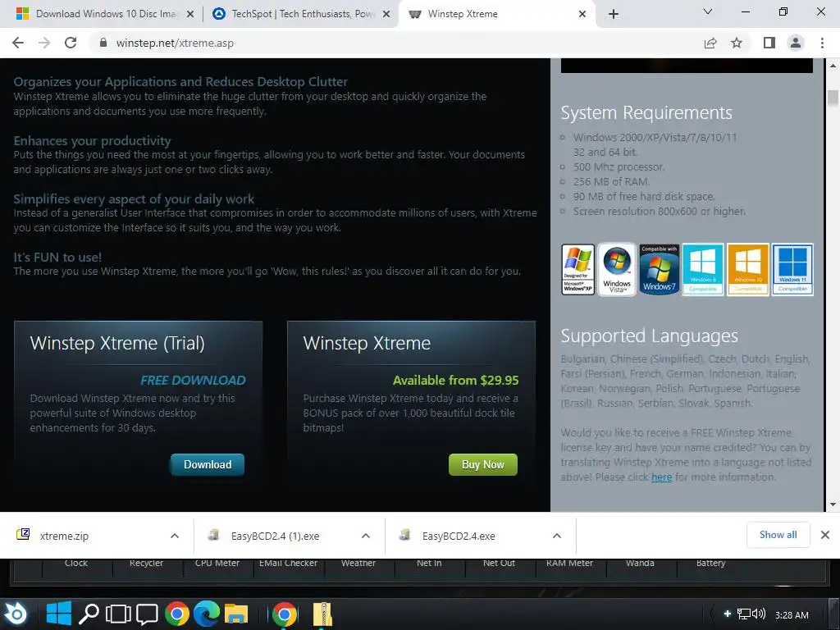Screen dimensions: 840x630
Task: Expand options for EasyBCD2.4 (1).exe
Action: pyautogui.click(x=366, y=536)
